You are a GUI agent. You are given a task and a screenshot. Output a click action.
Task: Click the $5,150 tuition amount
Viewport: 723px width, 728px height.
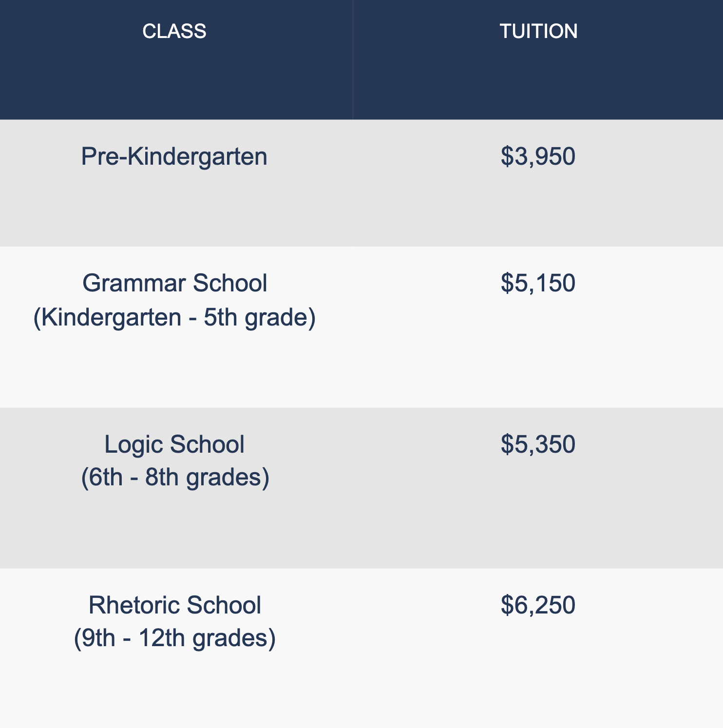click(538, 284)
